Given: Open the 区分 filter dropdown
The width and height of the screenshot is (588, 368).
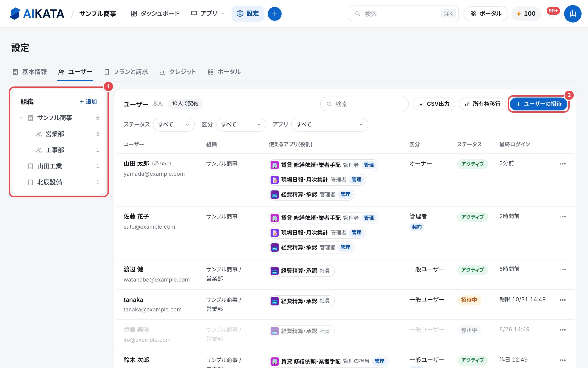Looking at the screenshot, I should point(241,125).
